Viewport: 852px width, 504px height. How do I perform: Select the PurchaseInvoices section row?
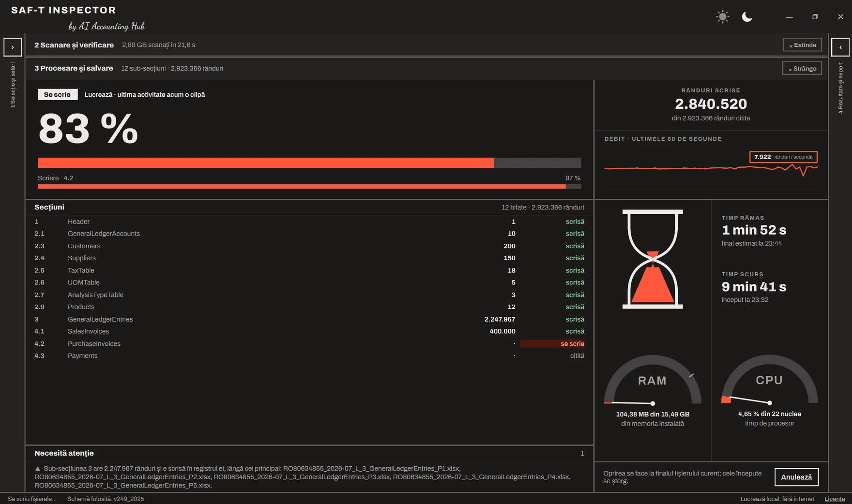309,344
